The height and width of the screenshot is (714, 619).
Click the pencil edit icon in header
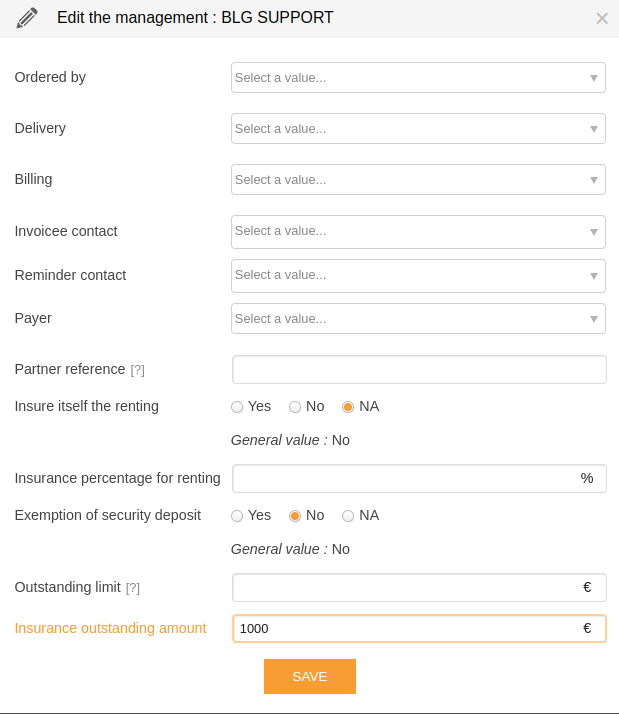tap(27, 18)
